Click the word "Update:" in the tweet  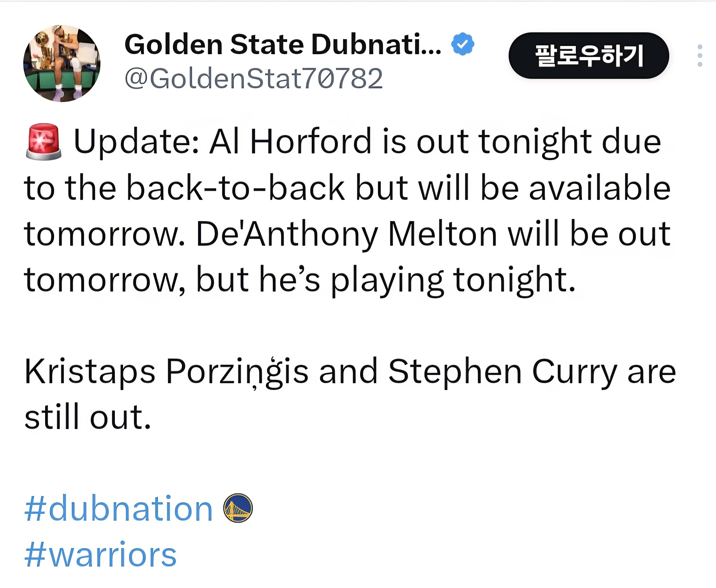coord(136,142)
